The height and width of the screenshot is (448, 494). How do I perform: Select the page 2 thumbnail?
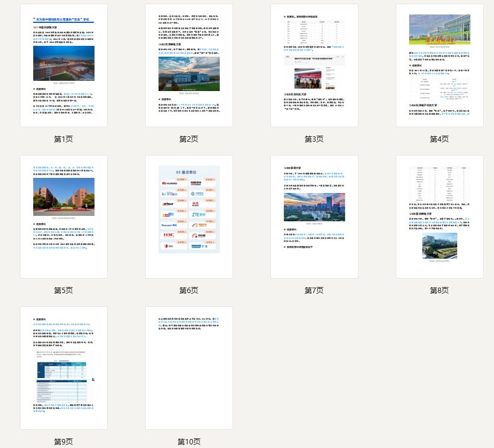tap(189, 65)
